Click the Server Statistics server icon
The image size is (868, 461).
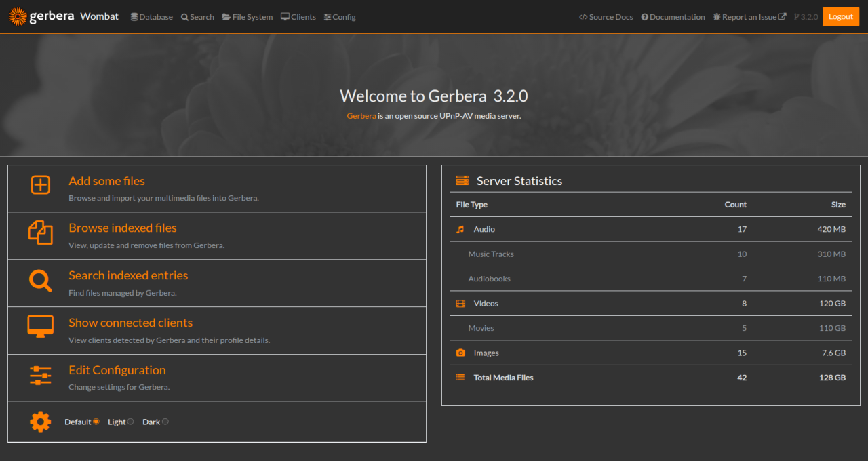[x=462, y=180]
